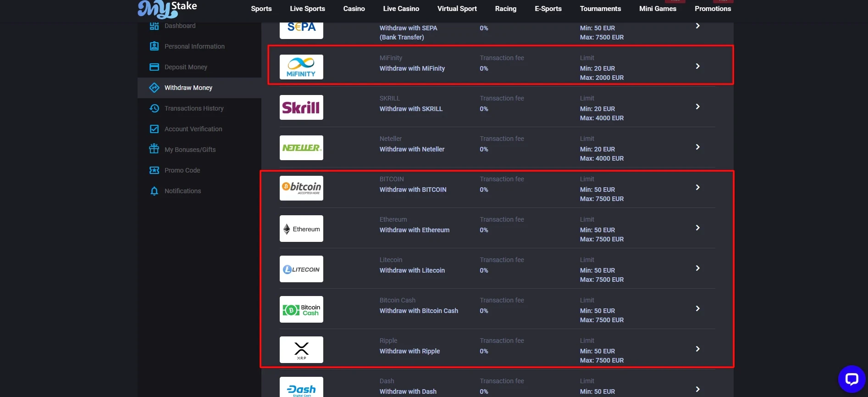
Task: Open My Bonuses/Gifts page
Action: pos(190,150)
